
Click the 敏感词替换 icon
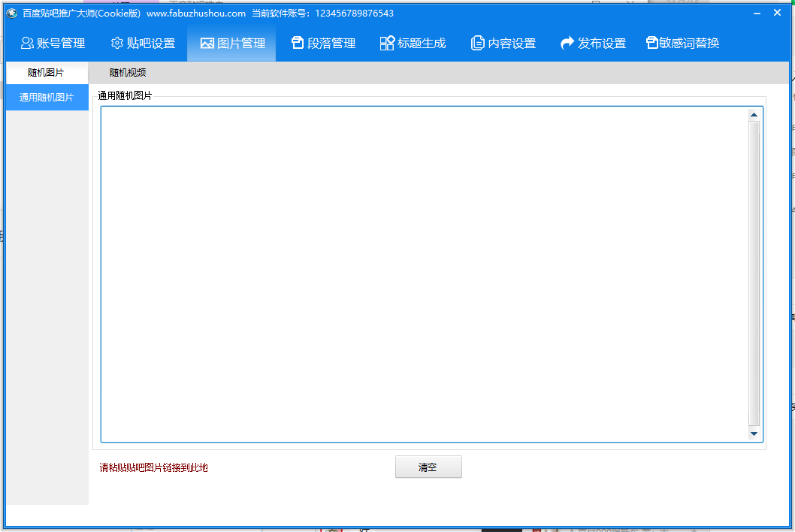652,44
